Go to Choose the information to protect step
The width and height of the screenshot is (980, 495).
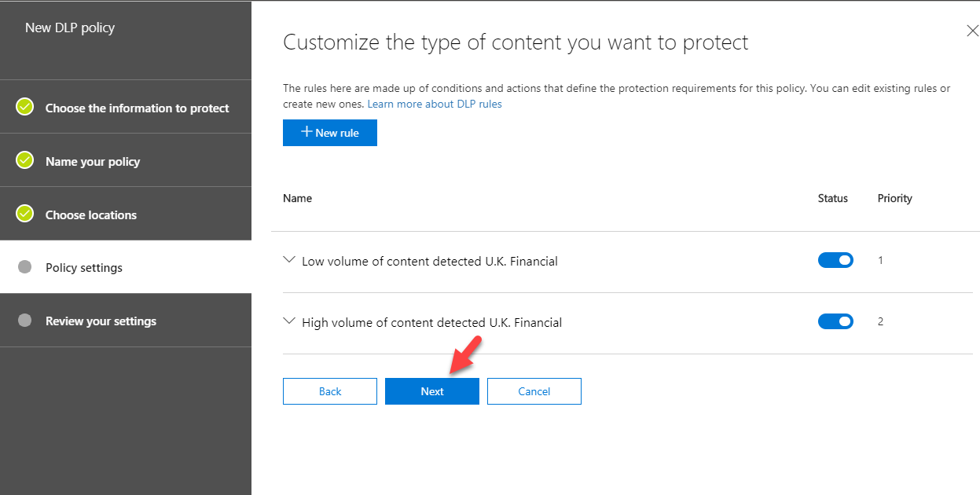coord(126,107)
